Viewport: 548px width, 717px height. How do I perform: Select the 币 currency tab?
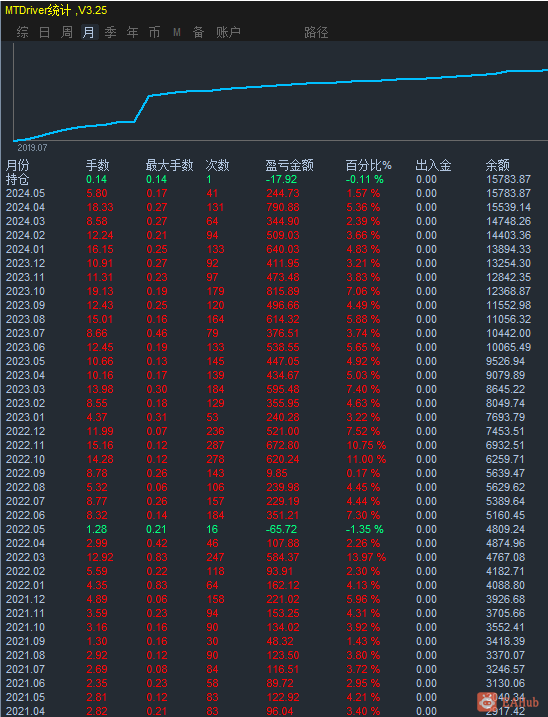[155, 32]
